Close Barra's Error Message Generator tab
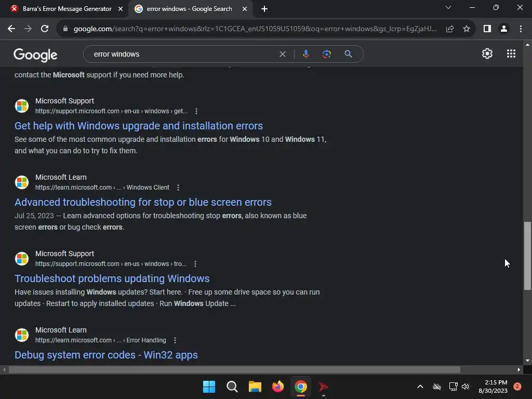 coord(121,9)
